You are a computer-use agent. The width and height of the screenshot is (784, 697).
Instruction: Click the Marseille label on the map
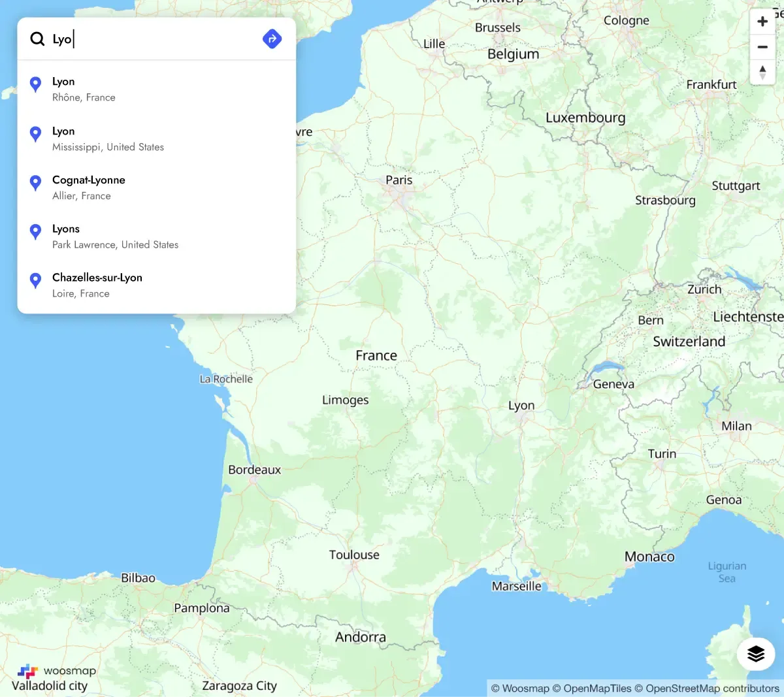click(517, 586)
